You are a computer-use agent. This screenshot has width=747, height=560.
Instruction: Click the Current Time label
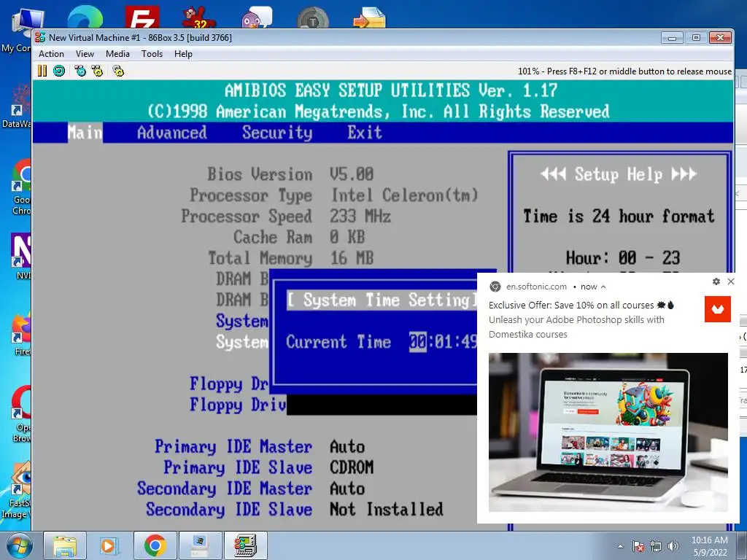click(x=338, y=342)
